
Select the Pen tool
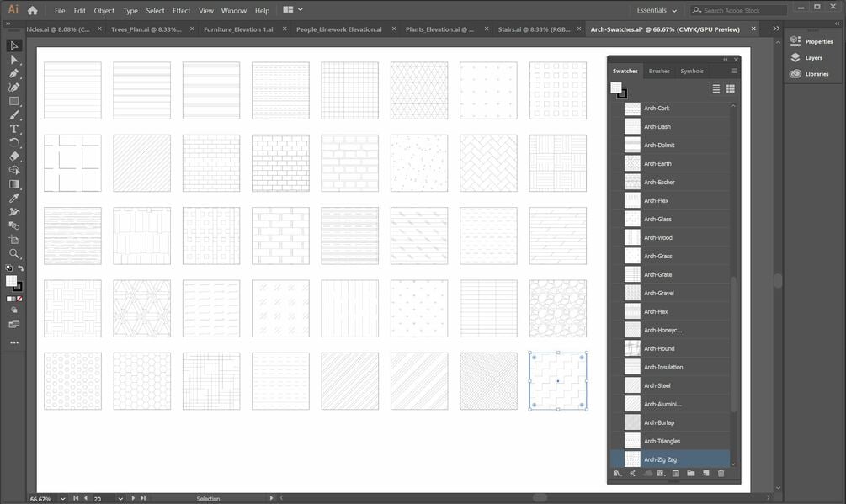(x=14, y=73)
